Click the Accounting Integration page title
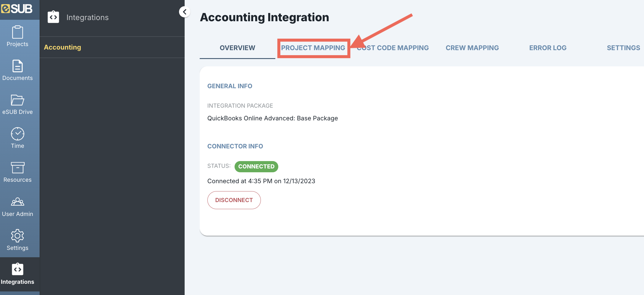644x295 pixels. [x=264, y=17]
